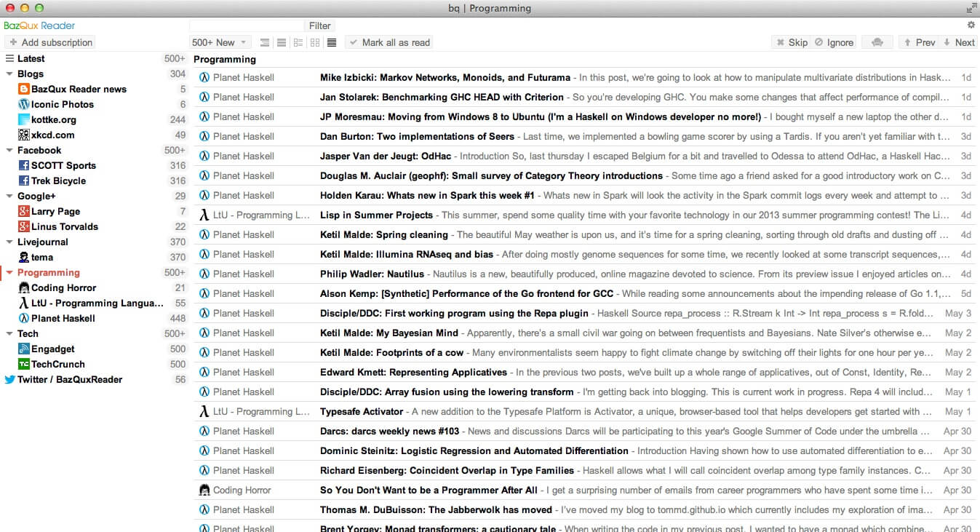Click Coding Horror source in article list
Screen dimensions: 980x532
[x=242, y=490]
